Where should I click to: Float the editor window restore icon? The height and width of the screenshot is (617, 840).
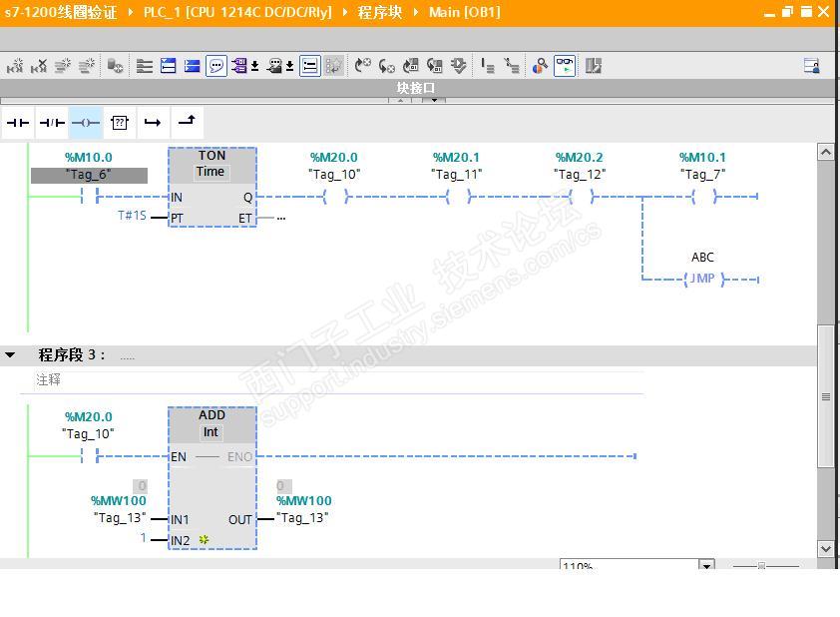787,12
